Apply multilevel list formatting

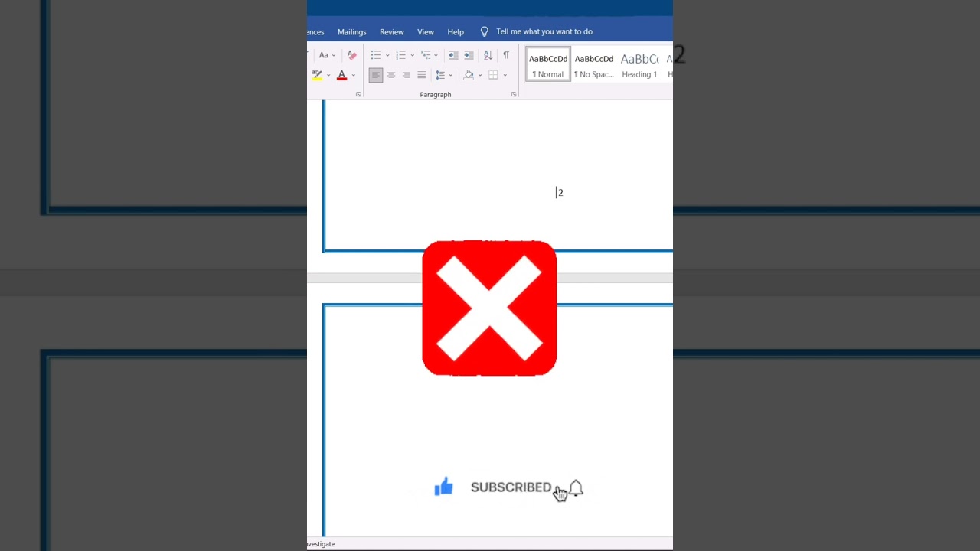pos(426,55)
